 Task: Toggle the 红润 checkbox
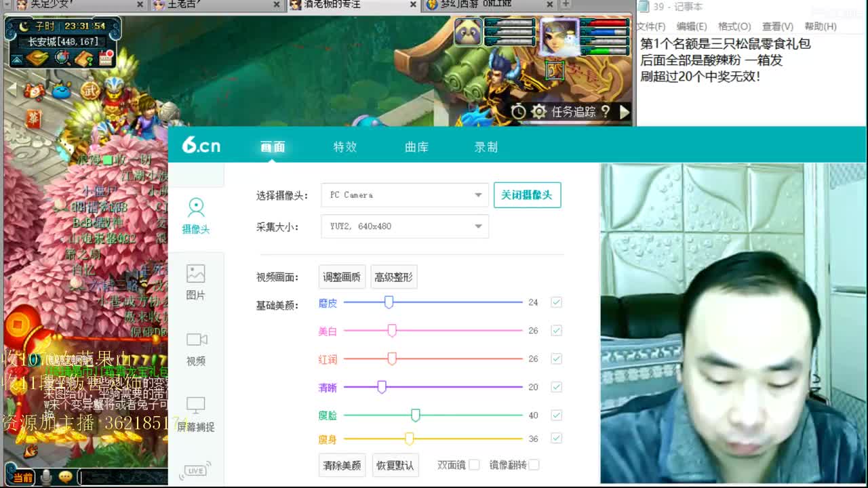tap(556, 359)
